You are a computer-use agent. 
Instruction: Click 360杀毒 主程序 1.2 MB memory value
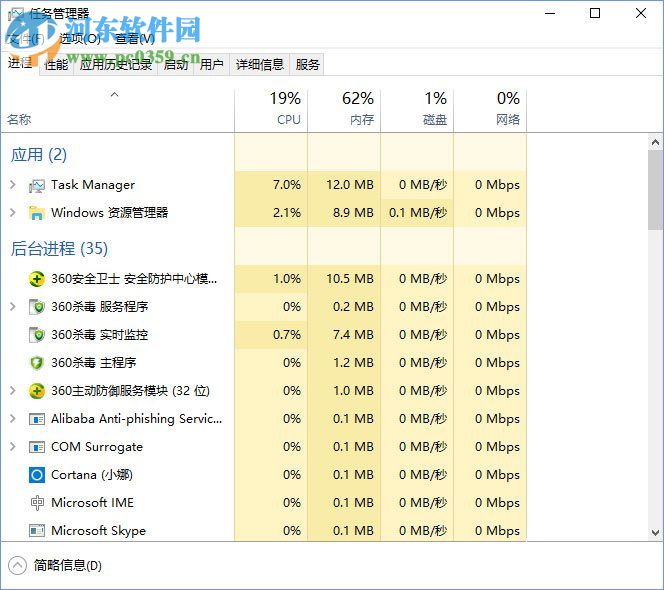(x=353, y=363)
